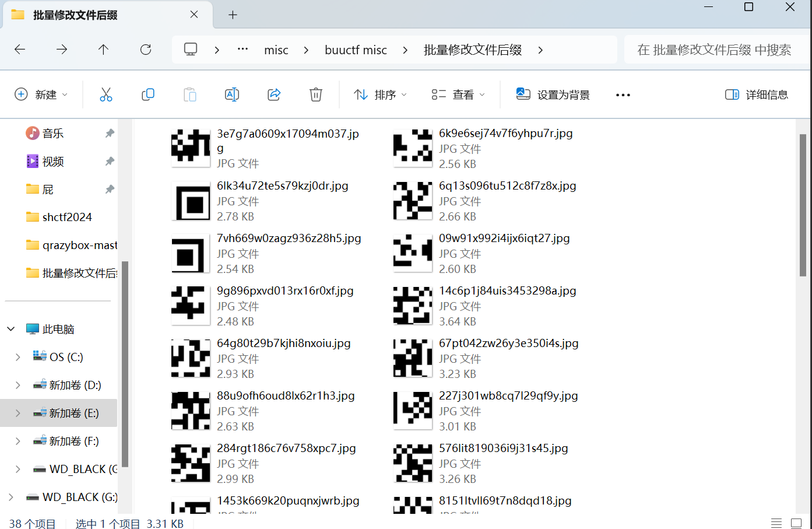Screen dimensions: 812x529
Task: Select file name 227j301wb8cq7l29qf9y.jpg
Action: (508, 396)
